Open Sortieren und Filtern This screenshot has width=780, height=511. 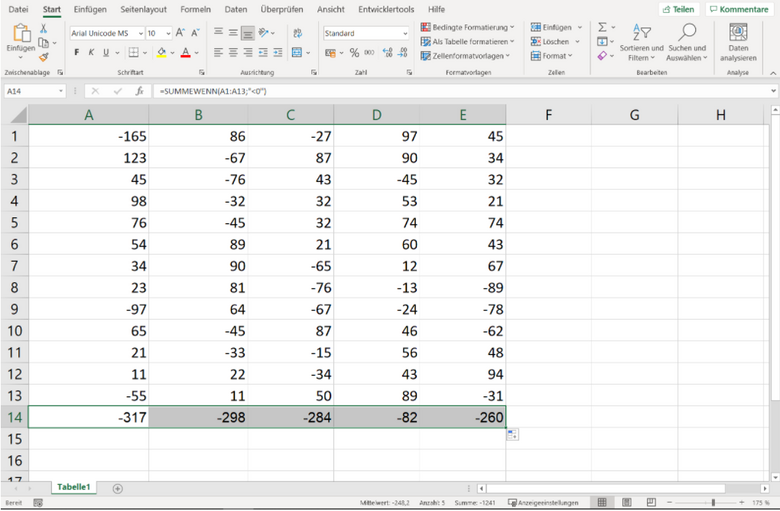pyautogui.click(x=641, y=42)
